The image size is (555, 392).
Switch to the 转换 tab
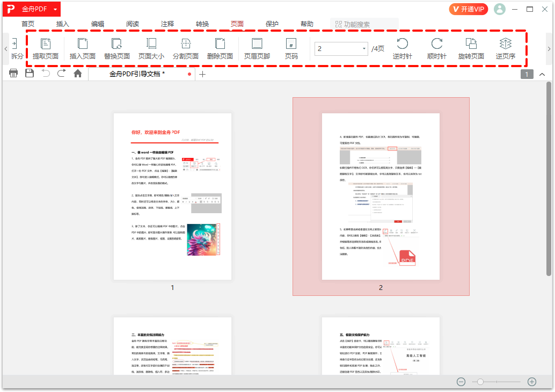pyautogui.click(x=202, y=24)
